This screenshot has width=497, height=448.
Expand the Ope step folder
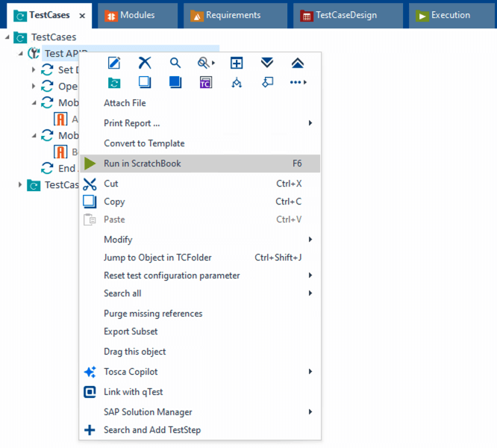(x=34, y=86)
